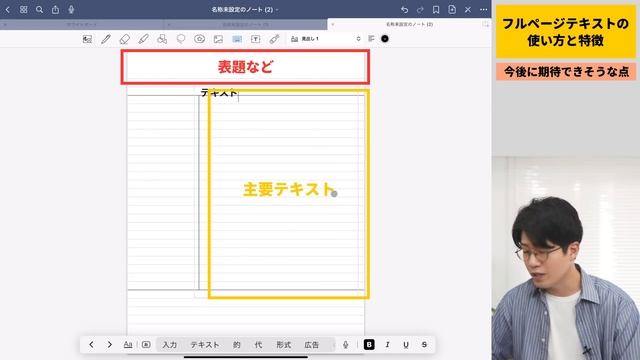This screenshot has height=360, width=640.
Task: Start audio recording with top microphone icon
Action: point(71,9)
